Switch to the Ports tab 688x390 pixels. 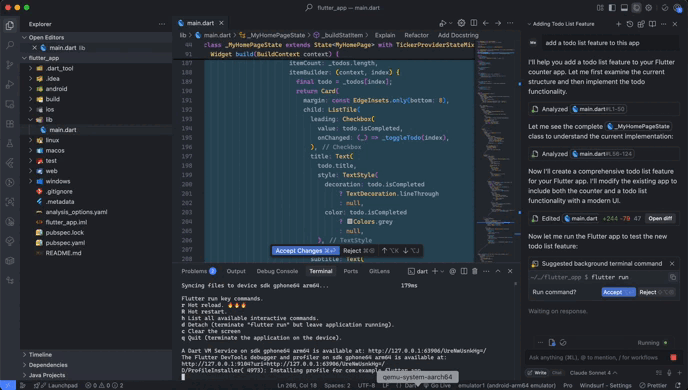351,271
